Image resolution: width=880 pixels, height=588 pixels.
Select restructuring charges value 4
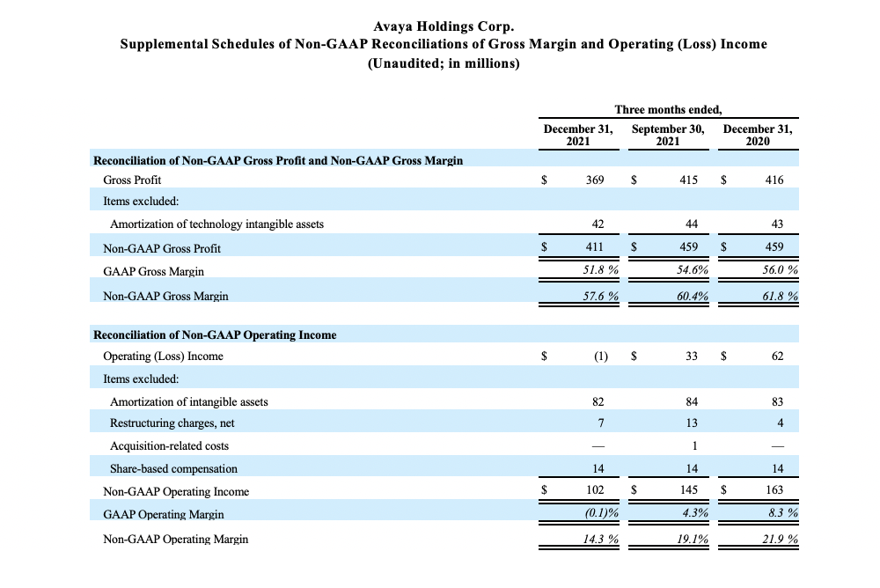[x=780, y=423]
